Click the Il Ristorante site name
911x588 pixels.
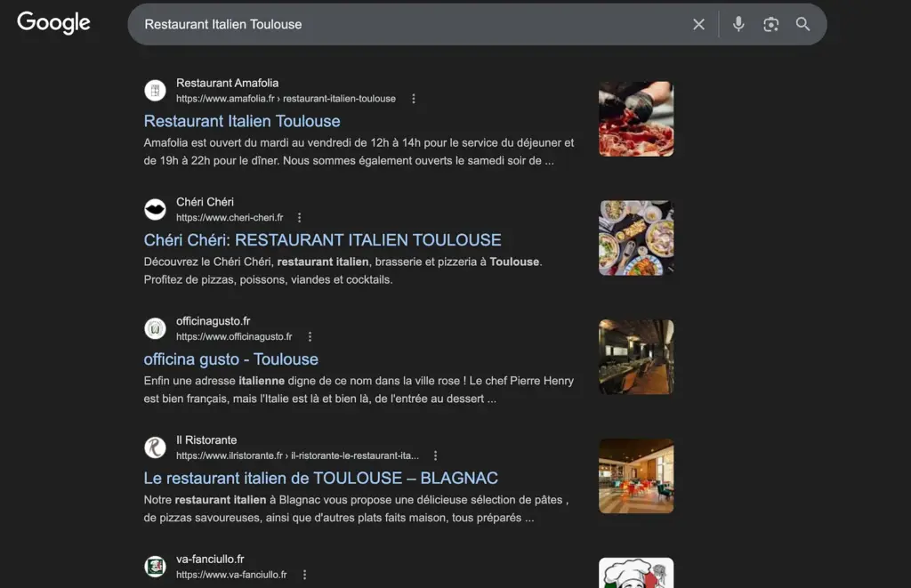206,440
